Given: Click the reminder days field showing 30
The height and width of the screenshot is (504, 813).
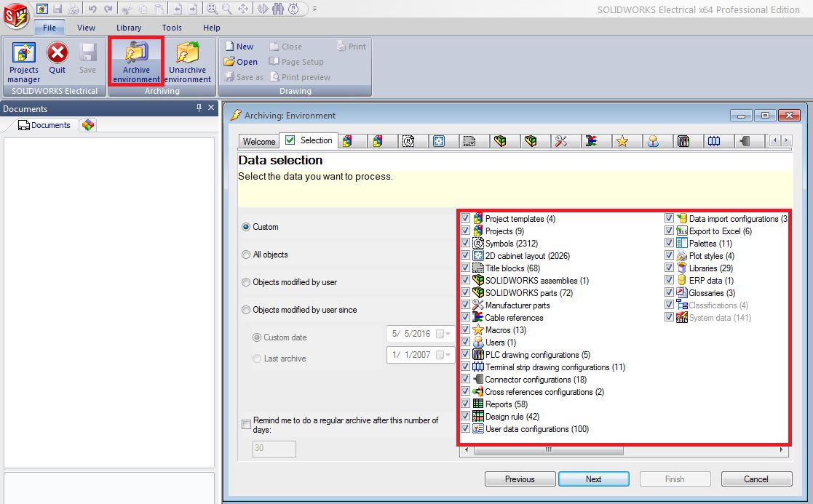Looking at the screenshot, I should [x=274, y=449].
